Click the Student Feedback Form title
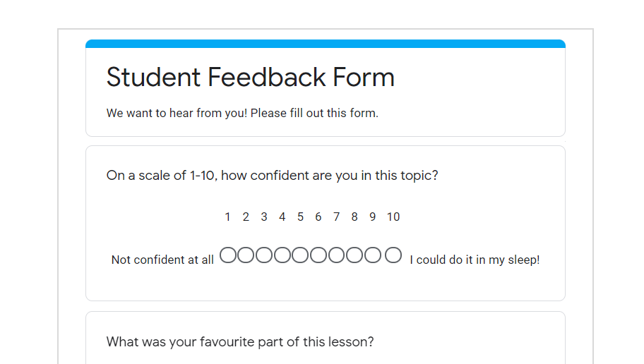The image size is (644, 364). pyautogui.click(x=250, y=77)
